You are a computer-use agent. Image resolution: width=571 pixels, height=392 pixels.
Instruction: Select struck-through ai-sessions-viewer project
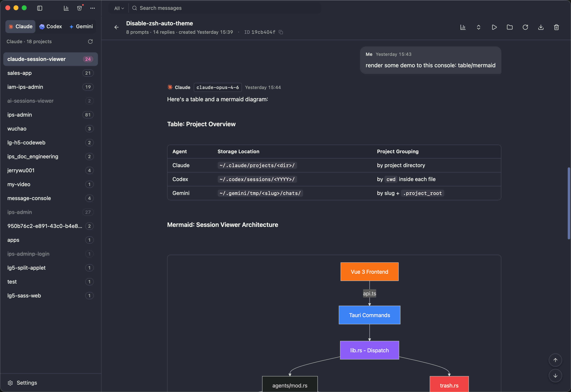point(50,101)
